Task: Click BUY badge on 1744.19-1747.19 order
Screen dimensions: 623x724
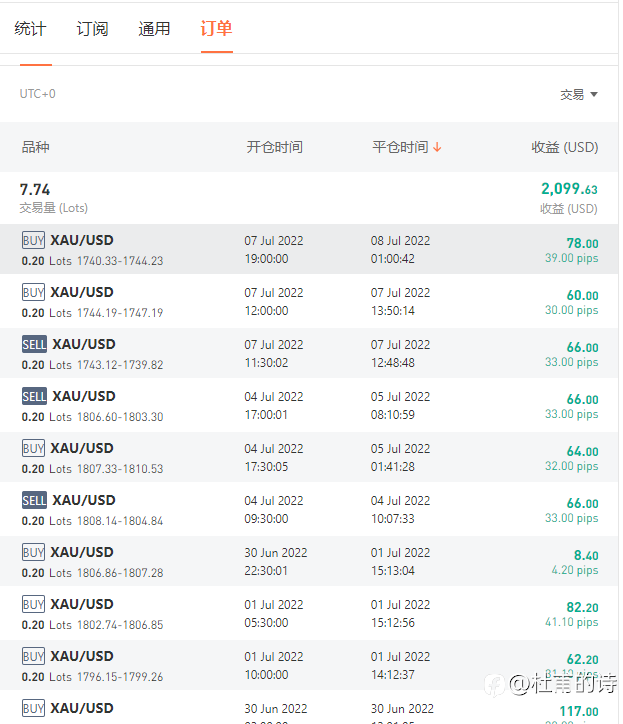Action: [x=33, y=293]
